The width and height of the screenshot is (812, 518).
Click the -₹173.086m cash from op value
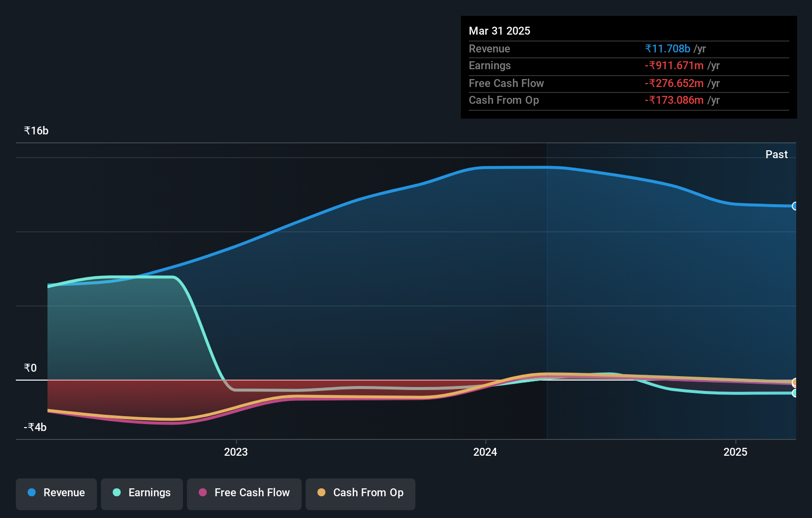click(x=674, y=100)
